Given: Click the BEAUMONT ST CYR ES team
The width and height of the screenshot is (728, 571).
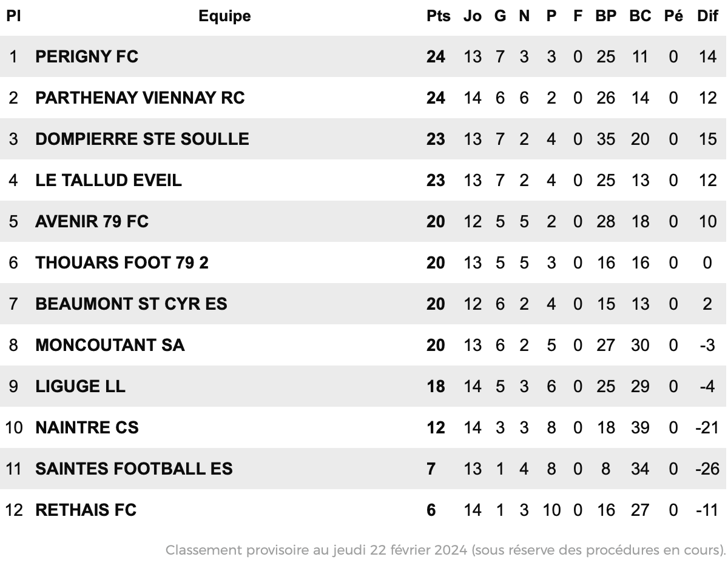Looking at the screenshot, I should pos(131,304).
